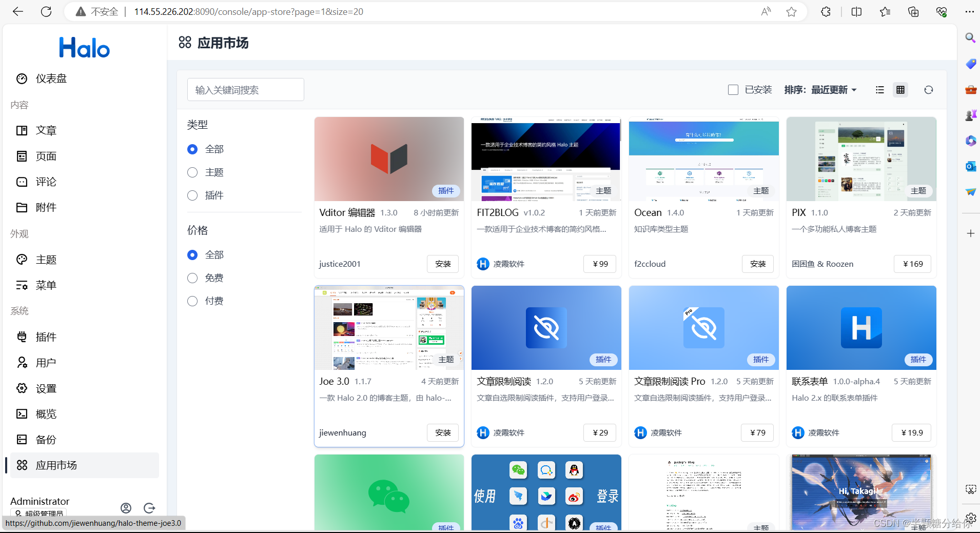Open 设置 from the sidebar menu
This screenshot has width=980, height=533.
[x=46, y=388]
